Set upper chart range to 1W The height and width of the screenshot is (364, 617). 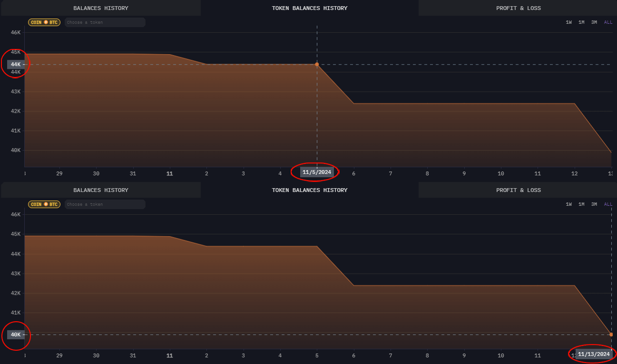click(x=569, y=22)
